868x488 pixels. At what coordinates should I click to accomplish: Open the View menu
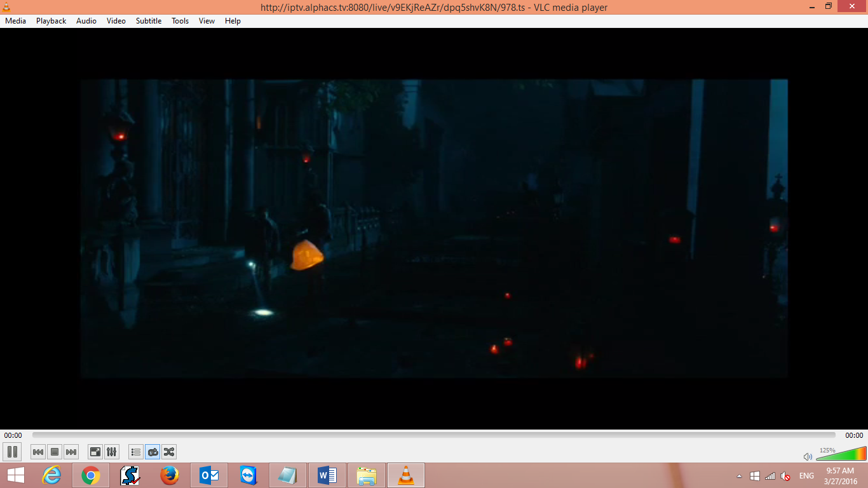click(x=207, y=21)
